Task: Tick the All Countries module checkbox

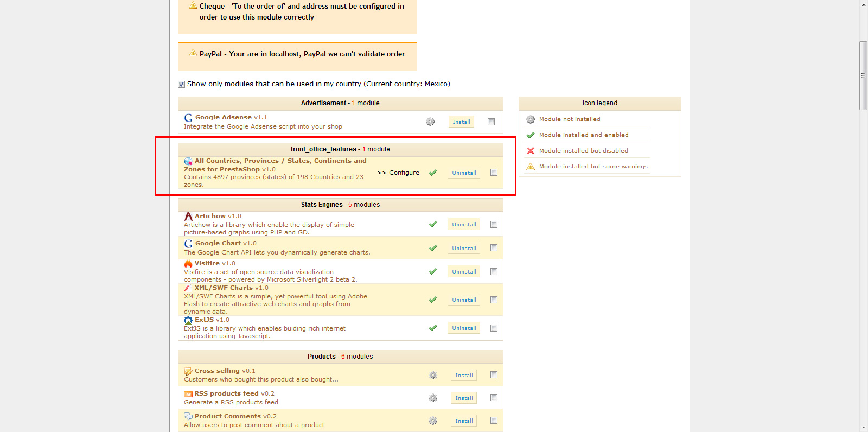Action: pos(494,172)
